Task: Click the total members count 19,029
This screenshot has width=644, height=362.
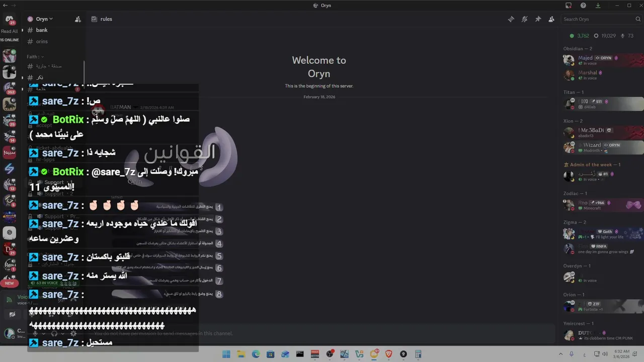Action: [605, 36]
